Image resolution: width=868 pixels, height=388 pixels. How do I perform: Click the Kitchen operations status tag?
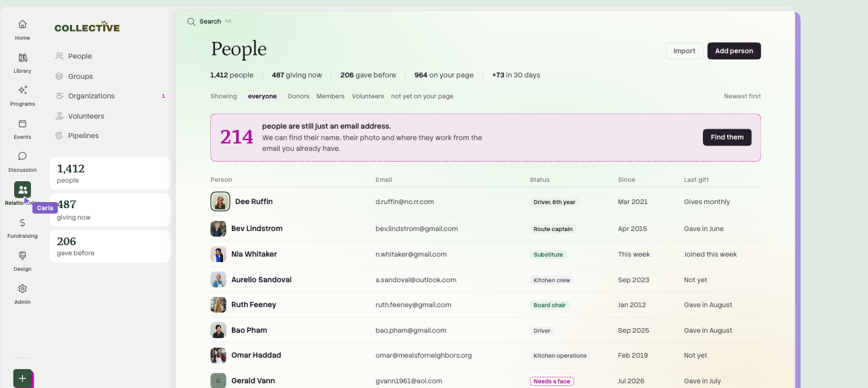tap(560, 356)
